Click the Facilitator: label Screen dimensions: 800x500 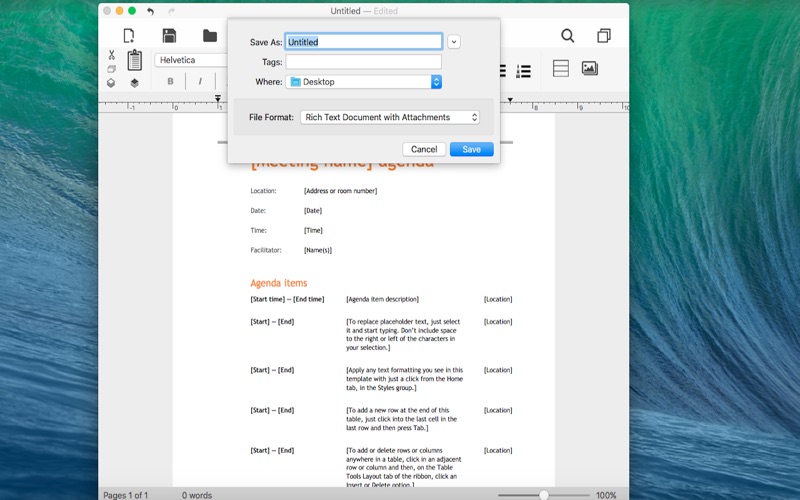tap(266, 251)
